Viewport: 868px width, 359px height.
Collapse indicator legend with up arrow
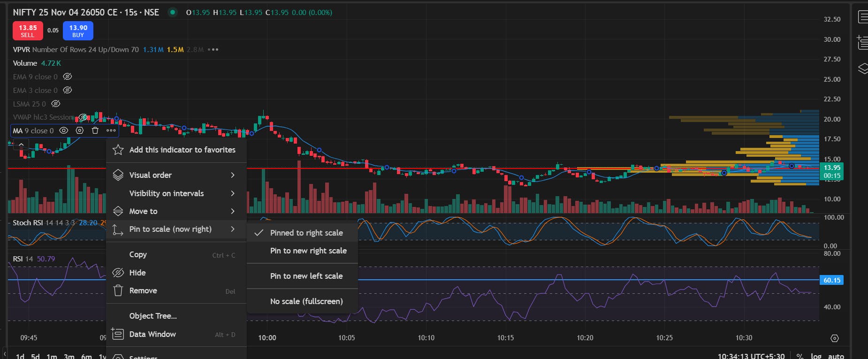pyautogui.click(x=21, y=145)
